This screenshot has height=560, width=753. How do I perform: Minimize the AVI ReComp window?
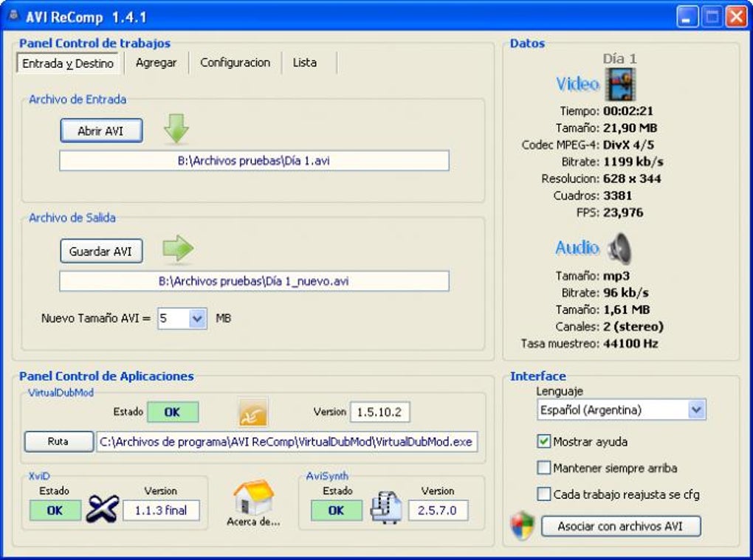[x=687, y=17]
